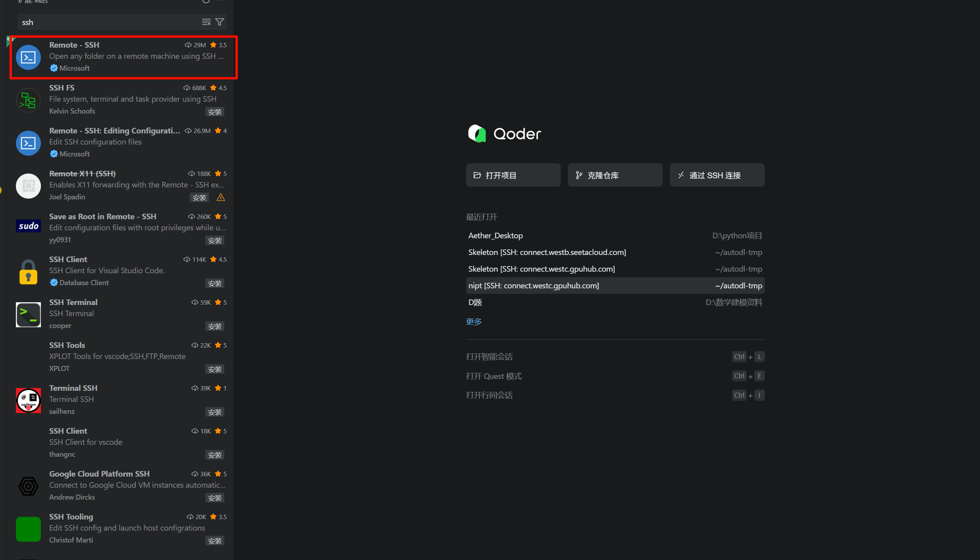
Task: Click the SSH Terminal extension icon
Action: point(28,315)
